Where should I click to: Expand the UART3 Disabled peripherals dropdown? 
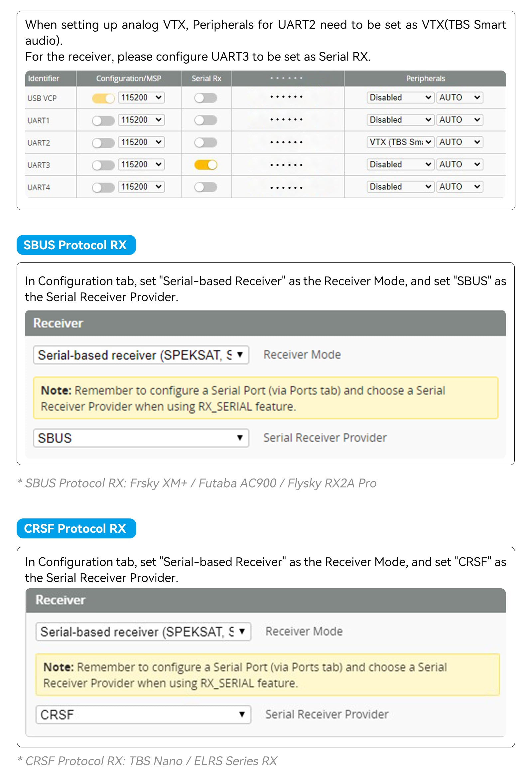[400, 164]
